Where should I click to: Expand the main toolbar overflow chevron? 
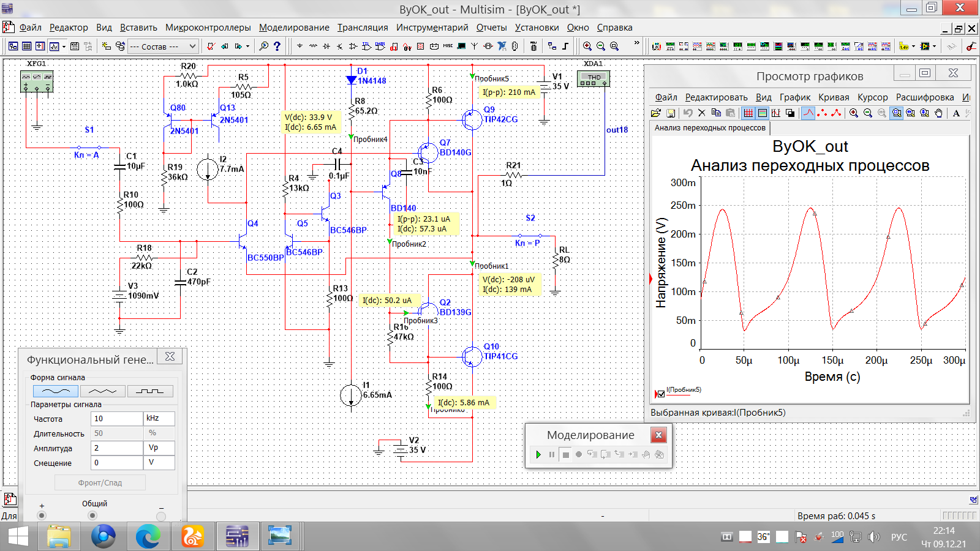click(x=636, y=42)
